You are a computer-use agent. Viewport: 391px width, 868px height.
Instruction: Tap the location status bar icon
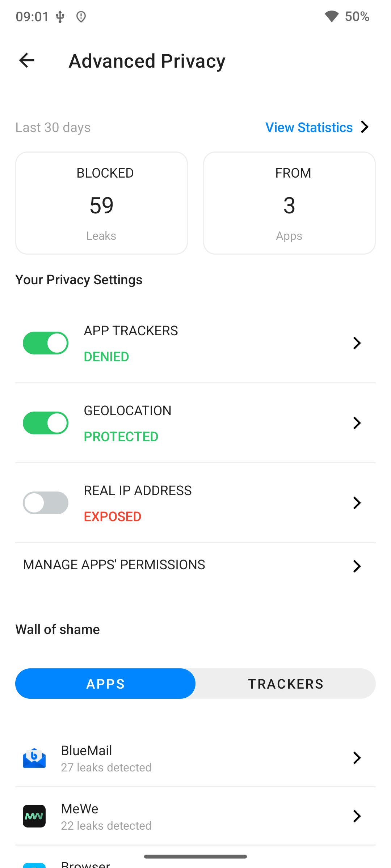(x=81, y=17)
